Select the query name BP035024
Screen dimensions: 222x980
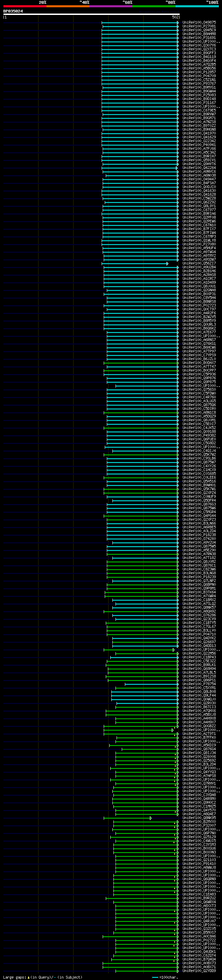(x=13, y=11)
